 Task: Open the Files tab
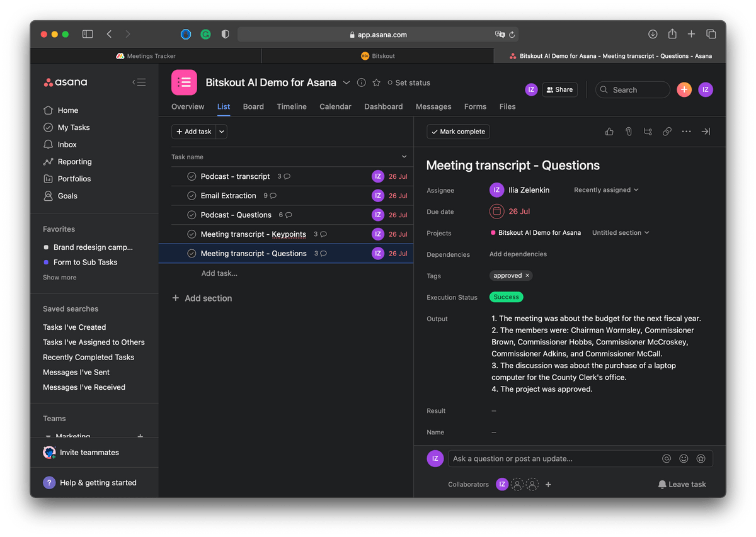point(507,107)
